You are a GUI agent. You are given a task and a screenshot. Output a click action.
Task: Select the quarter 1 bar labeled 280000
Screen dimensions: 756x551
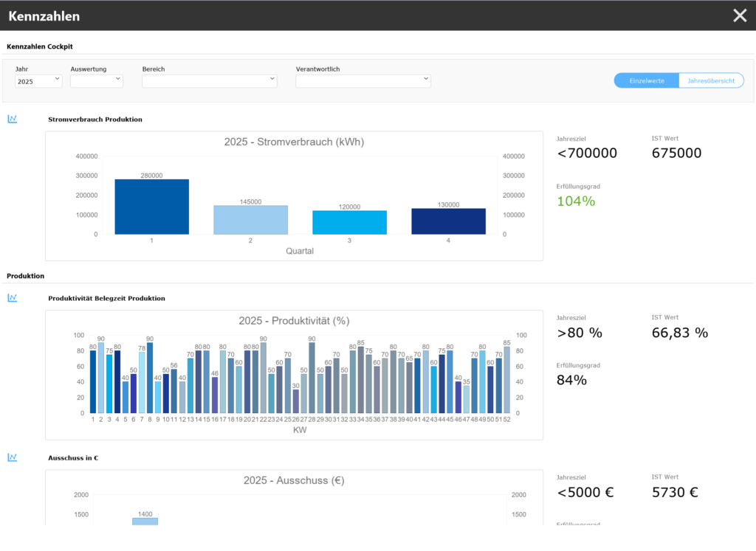pyautogui.click(x=151, y=207)
